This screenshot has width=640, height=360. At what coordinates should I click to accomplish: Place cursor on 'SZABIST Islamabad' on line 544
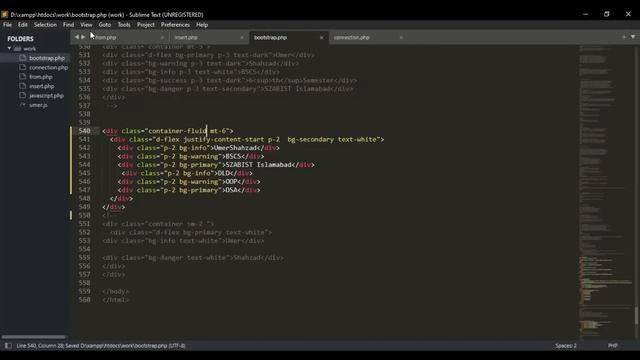(258, 165)
